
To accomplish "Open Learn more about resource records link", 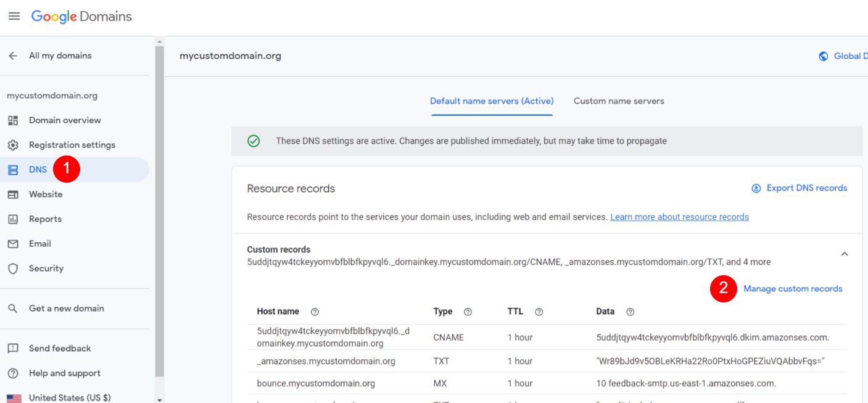I will click(679, 217).
